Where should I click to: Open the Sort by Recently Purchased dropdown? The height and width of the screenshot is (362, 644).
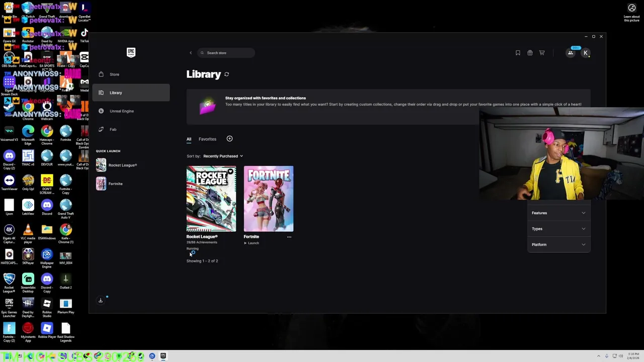223,156
